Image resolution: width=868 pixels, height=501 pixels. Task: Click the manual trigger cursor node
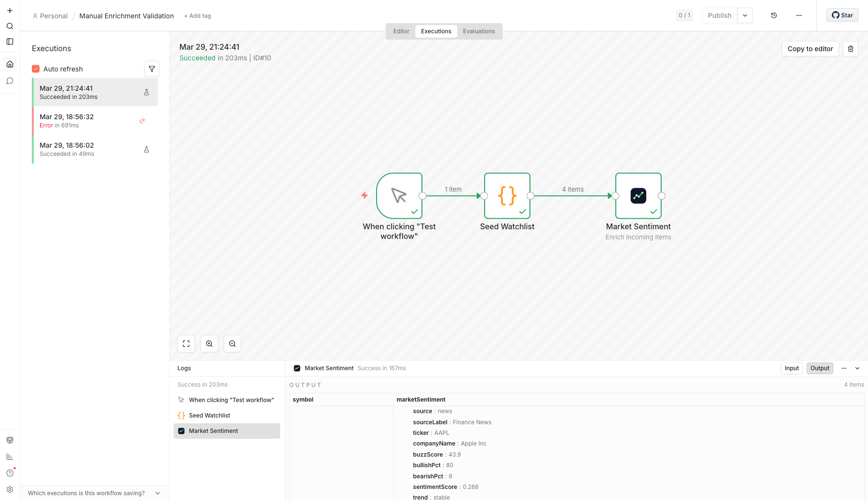pos(399,196)
